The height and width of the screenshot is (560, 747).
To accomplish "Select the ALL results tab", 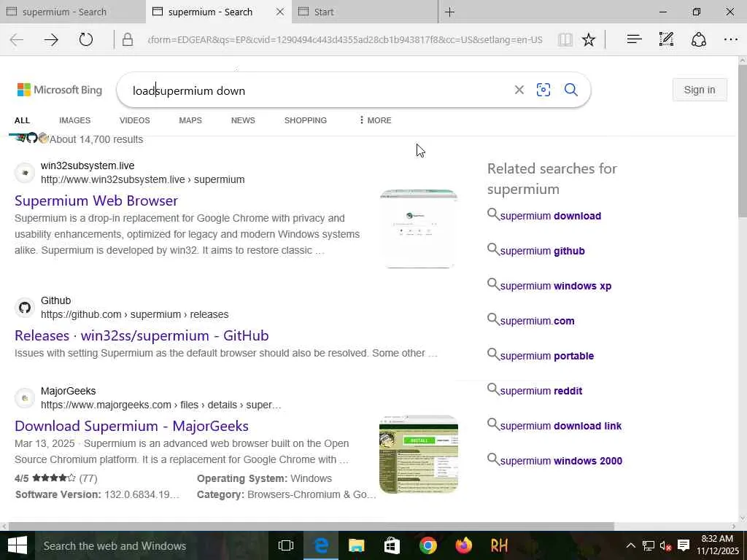I will (22, 120).
